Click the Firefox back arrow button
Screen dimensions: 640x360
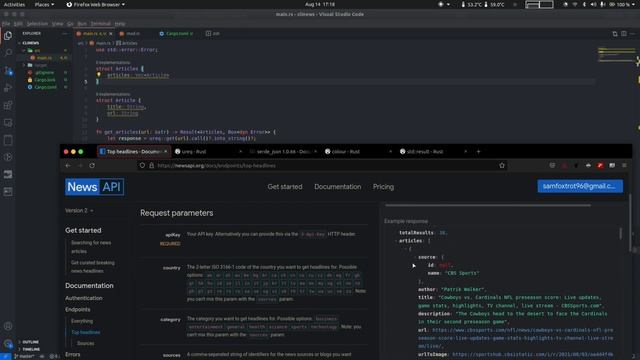pos(68,165)
